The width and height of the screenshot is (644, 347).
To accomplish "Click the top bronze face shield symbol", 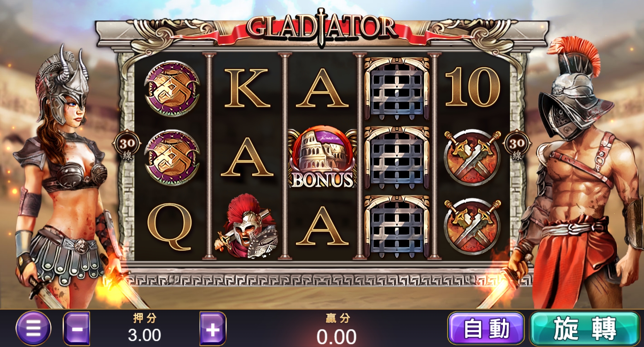I will pyautogui.click(x=171, y=88).
